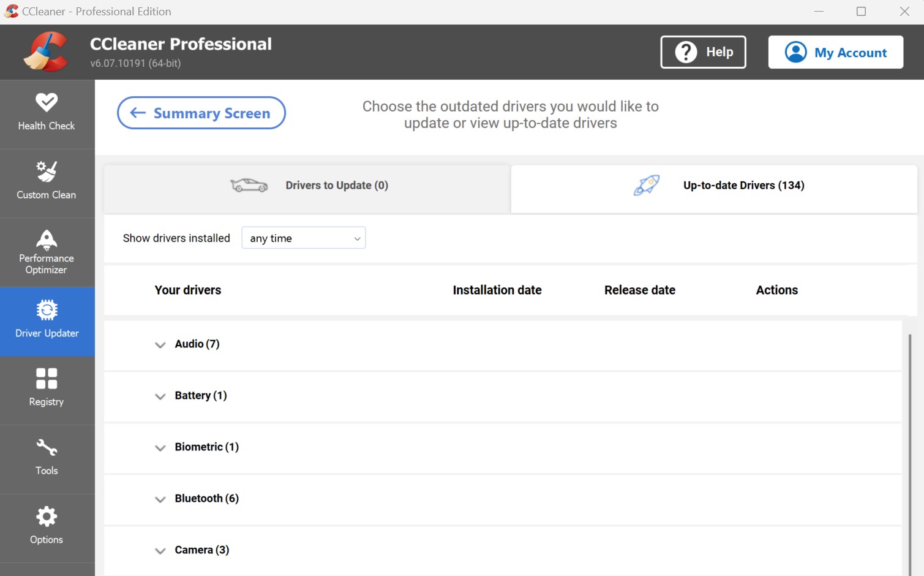Go to the Registry cleaner
This screenshot has width=924, height=576.
pyautogui.click(x=47, y=390)
